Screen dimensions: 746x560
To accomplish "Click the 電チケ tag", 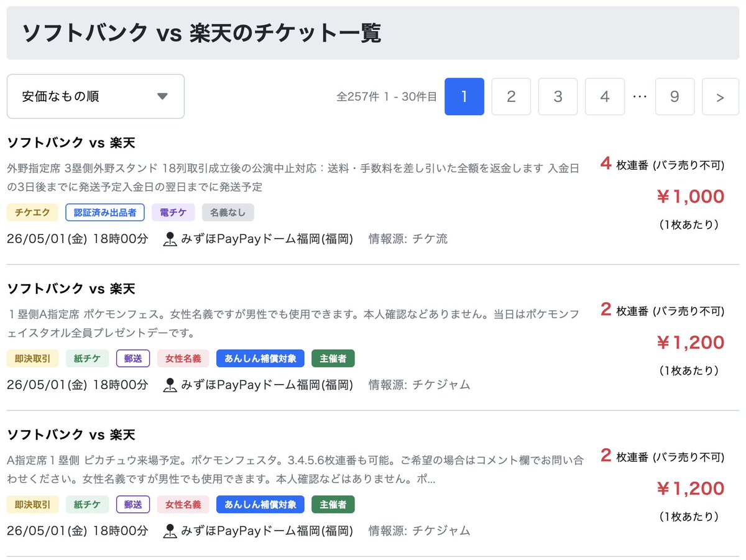I will click(173, 213).
